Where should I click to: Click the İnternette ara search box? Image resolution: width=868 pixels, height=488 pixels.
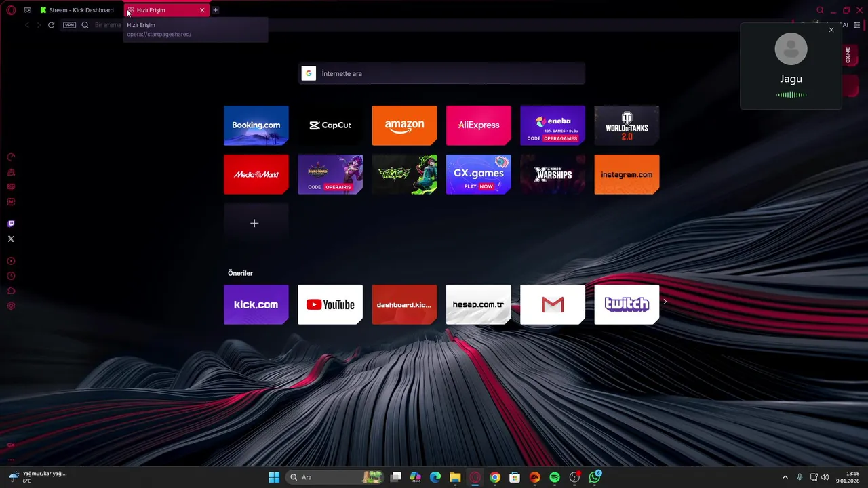tap(441, 73)
